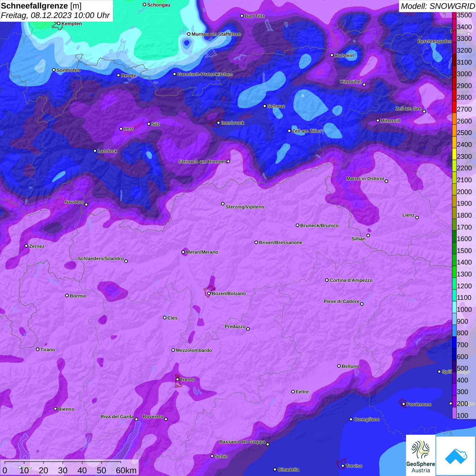Click the Conegliano location dot
Screen dimensions: 476x476
[x=351, y=419]
